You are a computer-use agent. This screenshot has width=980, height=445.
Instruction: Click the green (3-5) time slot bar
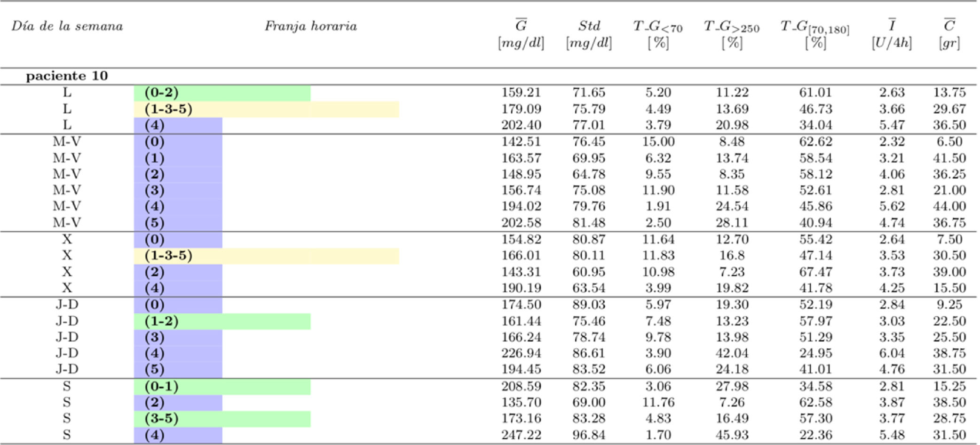222,419
